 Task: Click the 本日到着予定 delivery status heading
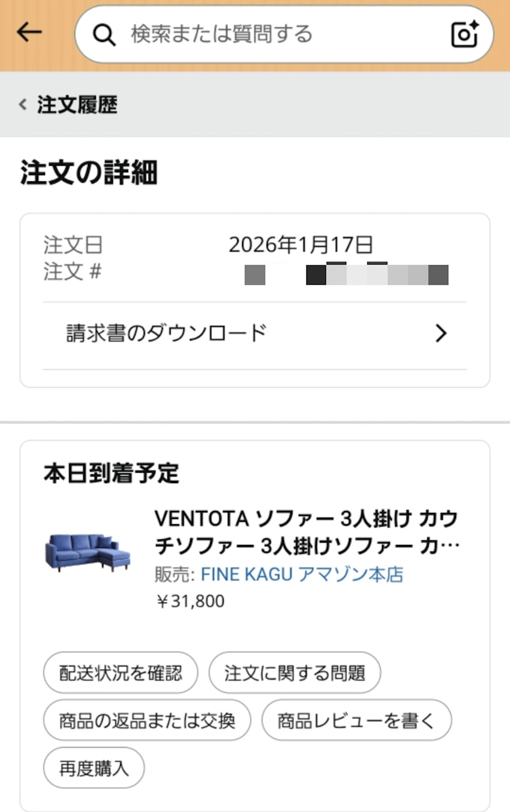111,473
